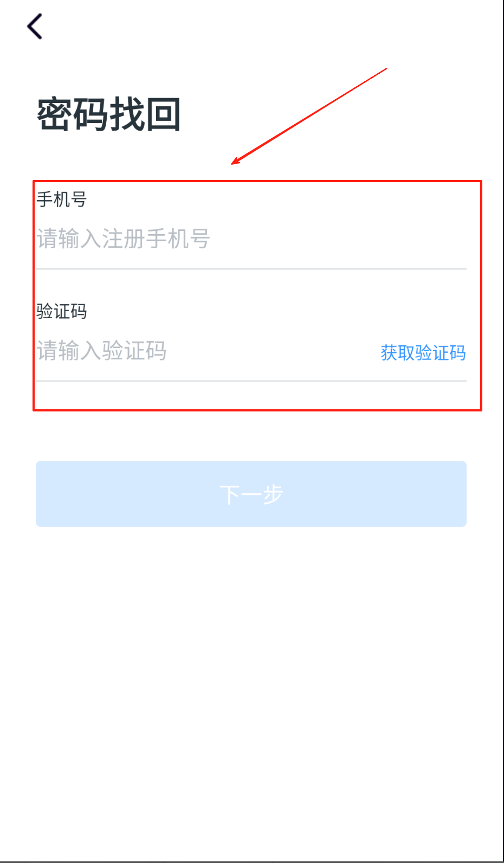Click the tail of the red arrow
504x863 pixels.
(384, 70)
